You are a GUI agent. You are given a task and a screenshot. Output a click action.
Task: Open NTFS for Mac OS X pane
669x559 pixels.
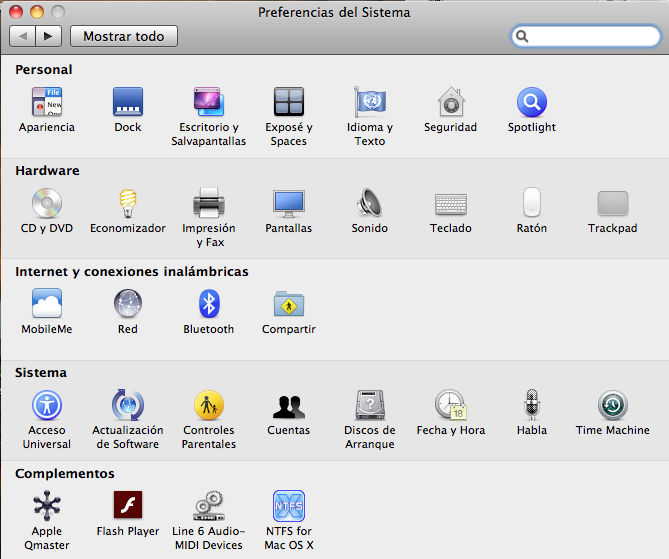[289, 507]
